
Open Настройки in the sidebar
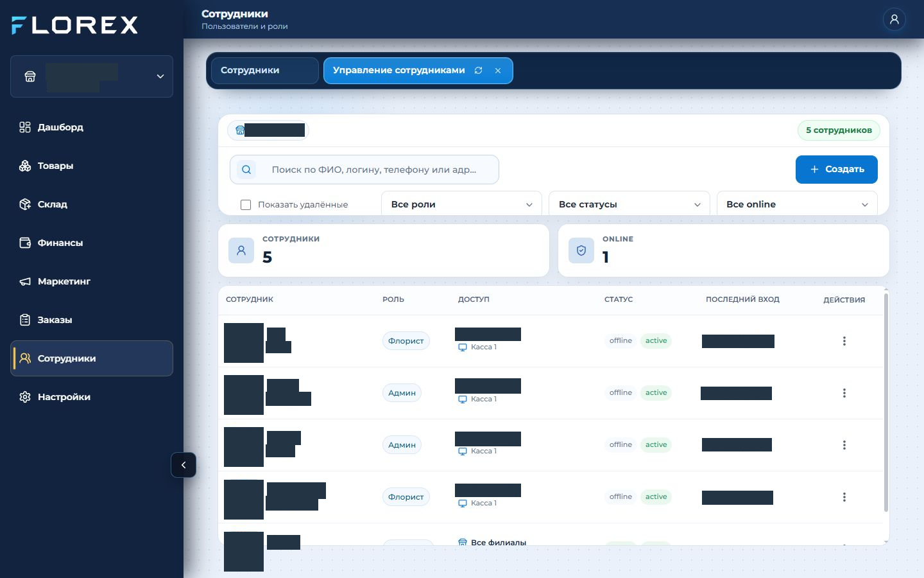click(x=92, y=397)
